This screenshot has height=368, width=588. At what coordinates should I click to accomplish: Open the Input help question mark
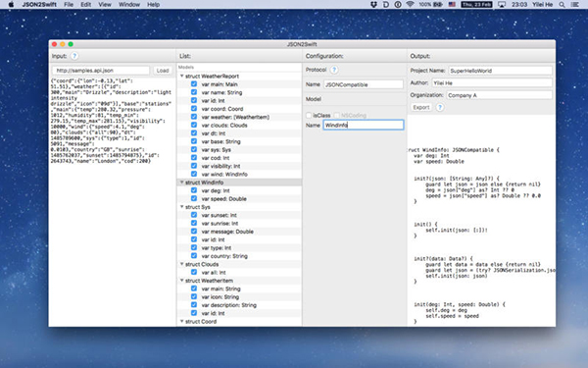pos(74,56)
